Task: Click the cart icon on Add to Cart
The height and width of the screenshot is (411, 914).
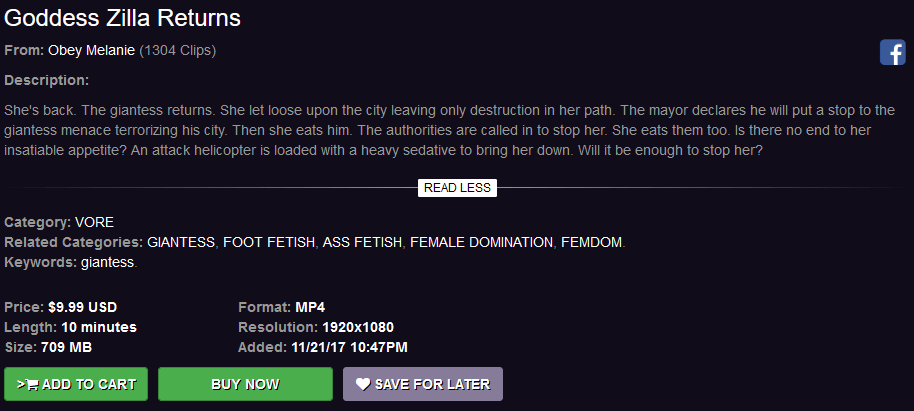Action: tap(31, 384)
